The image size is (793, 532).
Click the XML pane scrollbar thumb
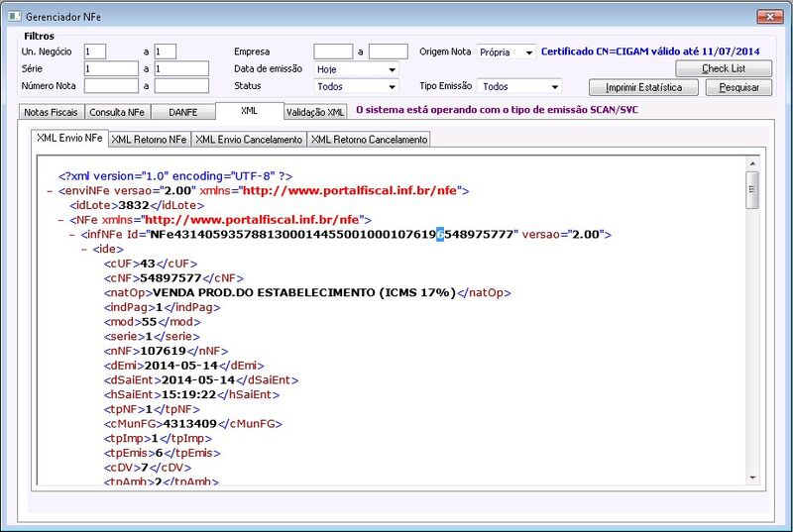(752, 190)
